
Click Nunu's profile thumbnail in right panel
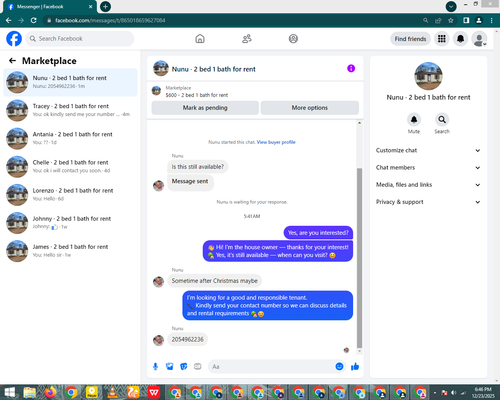tap(428, 76)
